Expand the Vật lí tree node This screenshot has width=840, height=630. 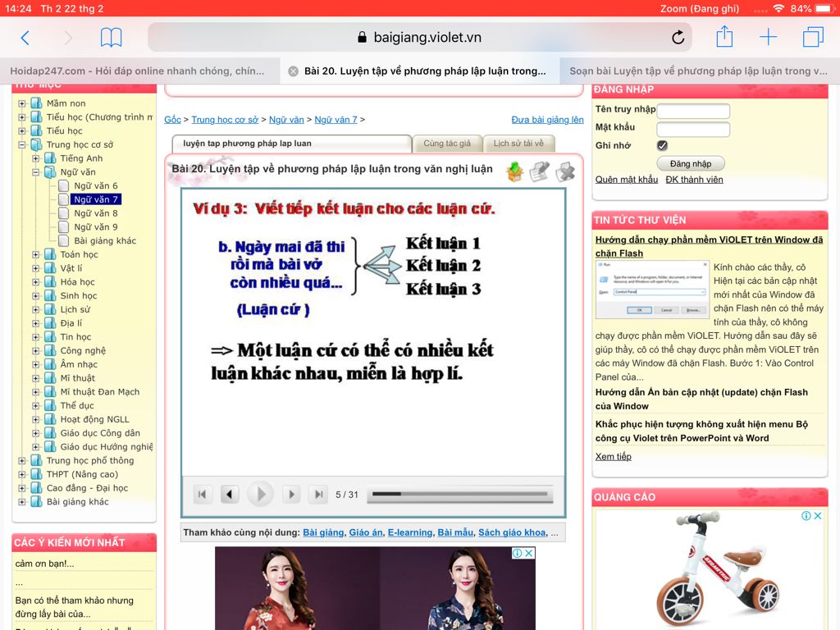tap(36, 268)
